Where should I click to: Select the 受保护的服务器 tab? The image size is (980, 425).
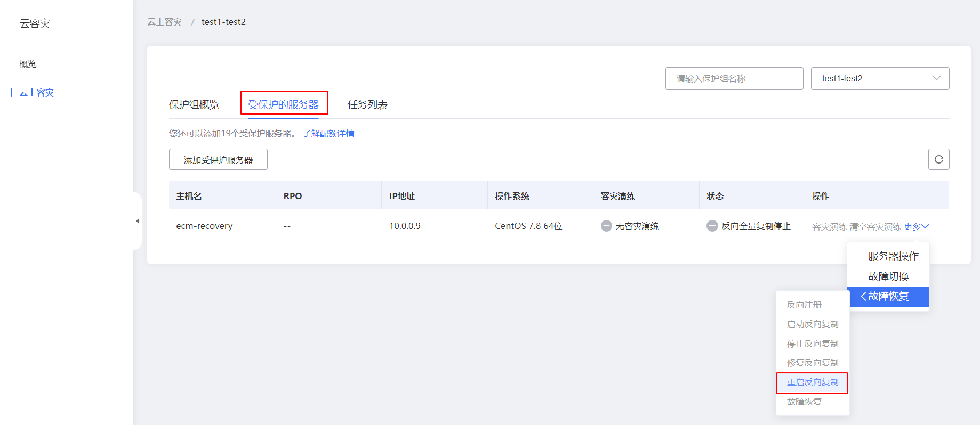click(283, 104)
